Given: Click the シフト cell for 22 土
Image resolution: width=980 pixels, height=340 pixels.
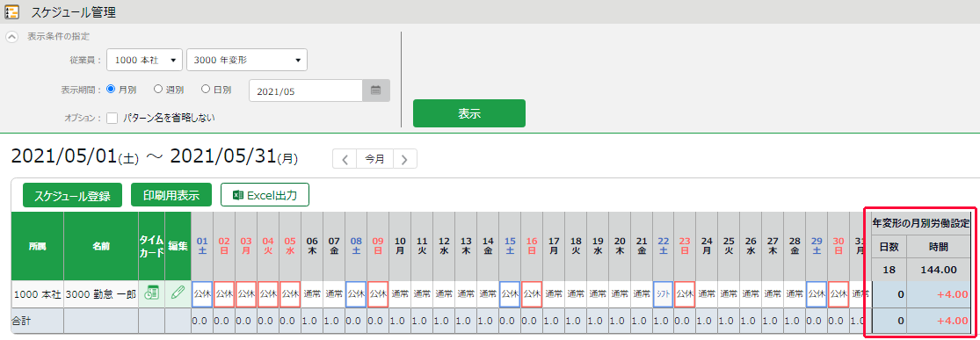Looking at the screenshot, I should pos(664,293).
